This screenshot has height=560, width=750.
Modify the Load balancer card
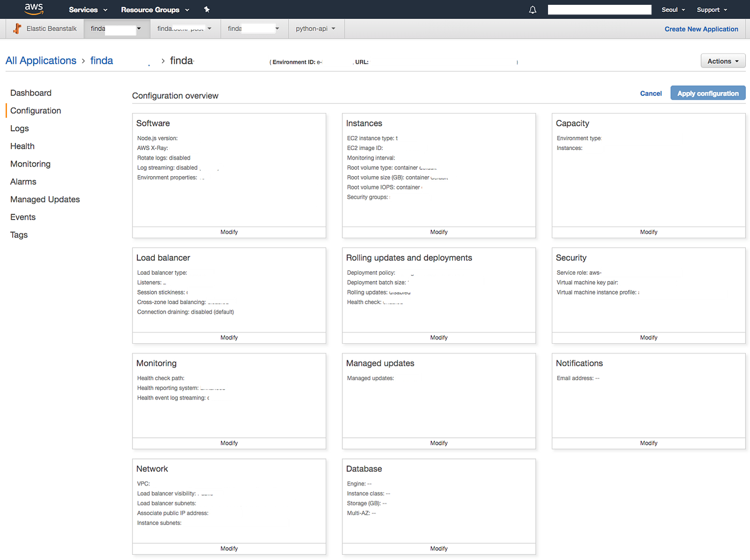point(229,337)
